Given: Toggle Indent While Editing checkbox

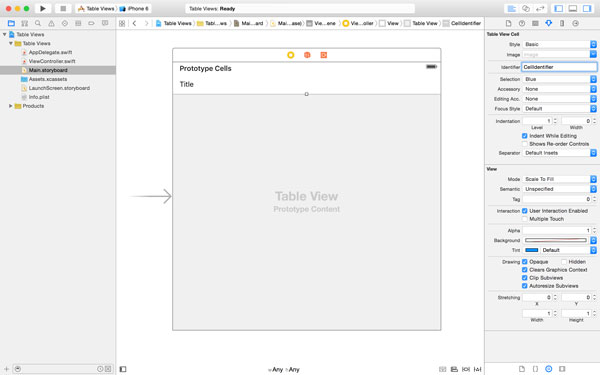Looking at the screenshot, I should tap(525, 136).
